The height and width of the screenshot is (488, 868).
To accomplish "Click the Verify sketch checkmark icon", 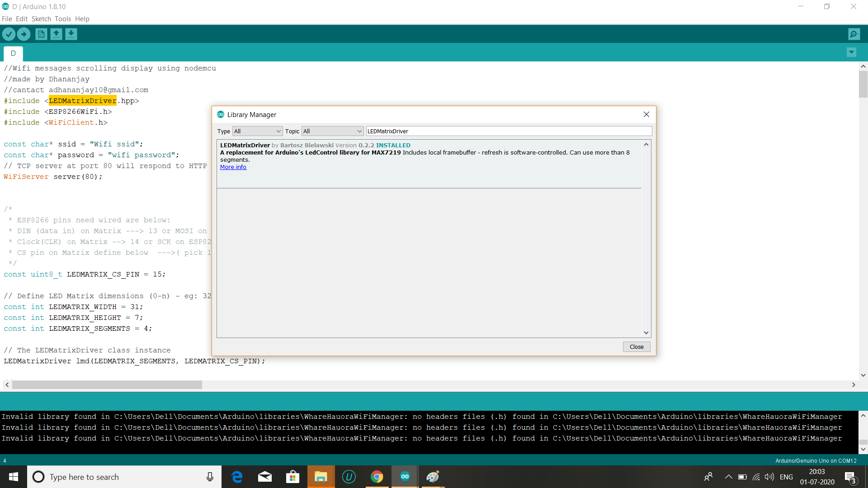I will pos(9,34).
